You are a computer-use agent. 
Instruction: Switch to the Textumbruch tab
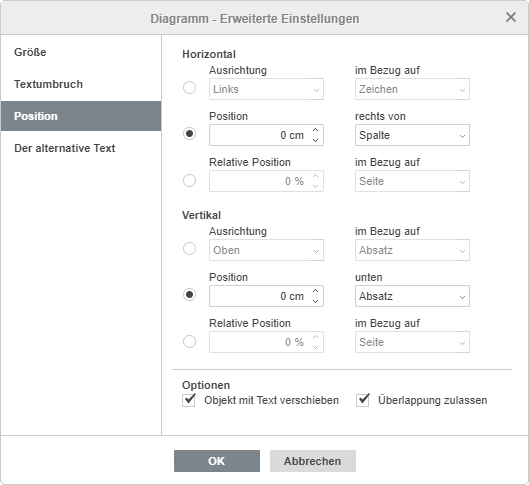click(81, 84)
